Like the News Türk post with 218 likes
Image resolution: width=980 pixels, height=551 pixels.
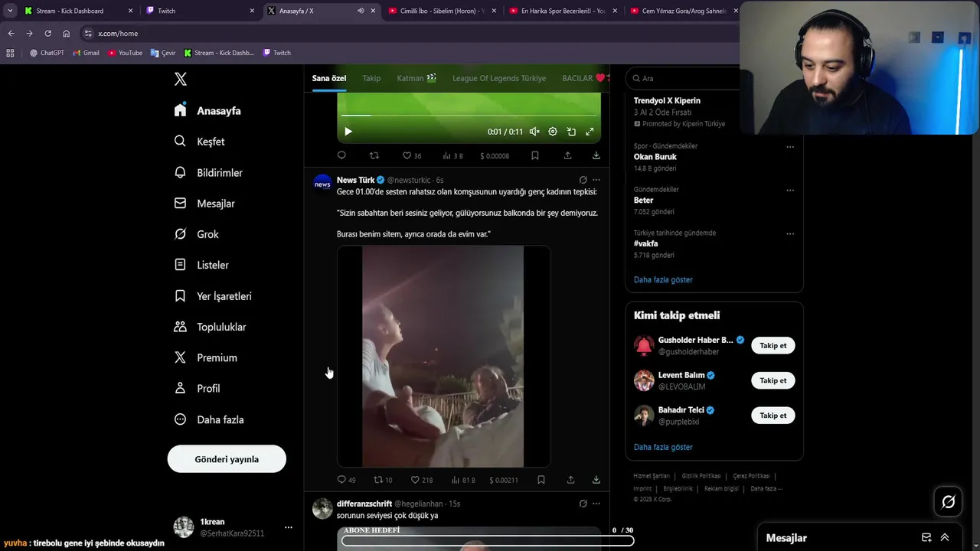[422, 480]
